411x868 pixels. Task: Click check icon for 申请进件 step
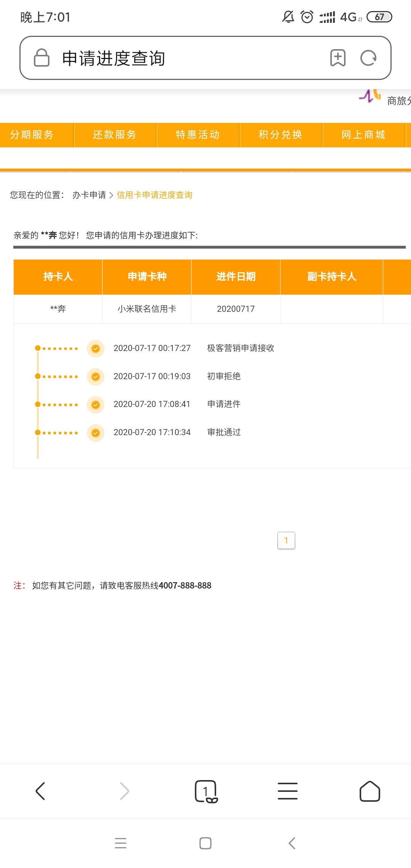[96, 405]
